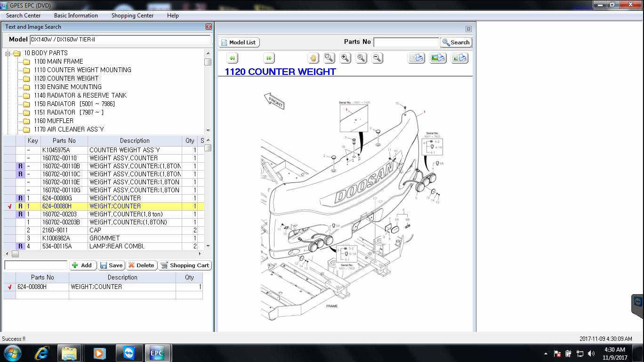Open the Shopping Center menu
Image resolution: width=644 pixels, height=362 pixels.
click(132, 16)
